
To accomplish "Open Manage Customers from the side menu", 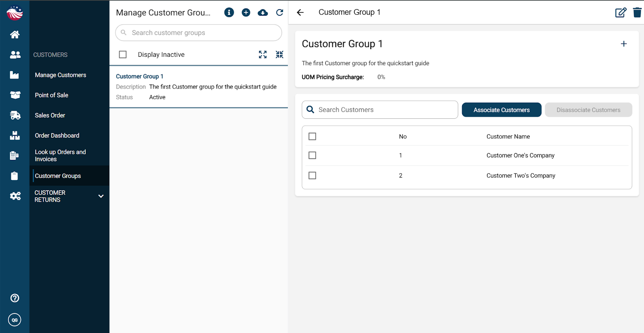I will 60,75.
